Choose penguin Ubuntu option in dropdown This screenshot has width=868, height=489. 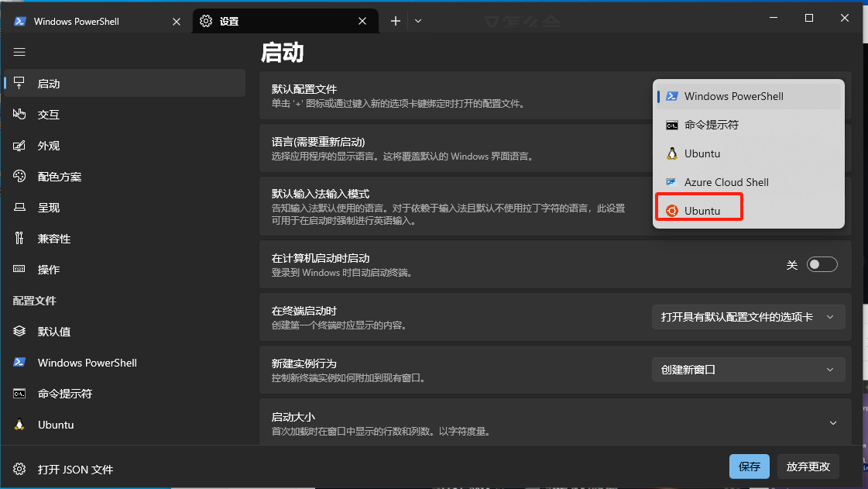pos(749,154)
